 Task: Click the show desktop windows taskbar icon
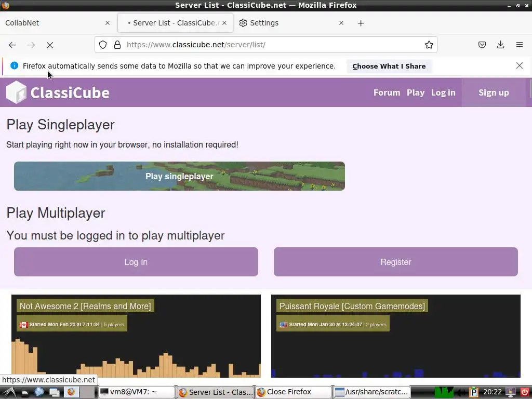pyautogui.click(x=54, y=393)
